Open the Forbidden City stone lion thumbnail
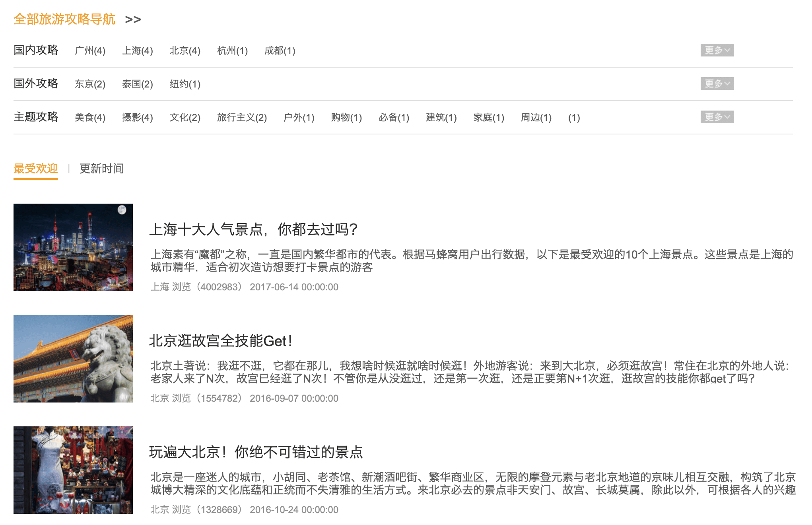The image size is (812, 525). pos(73,358)
